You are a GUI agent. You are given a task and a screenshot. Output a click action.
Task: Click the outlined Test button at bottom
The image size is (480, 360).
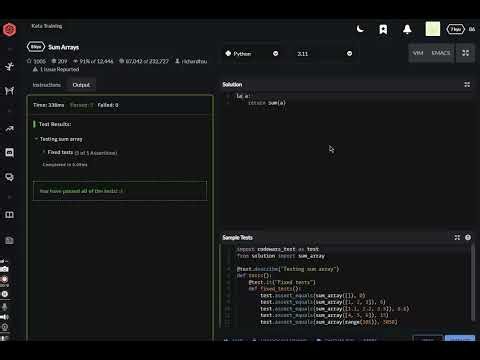tap(428, 339)
